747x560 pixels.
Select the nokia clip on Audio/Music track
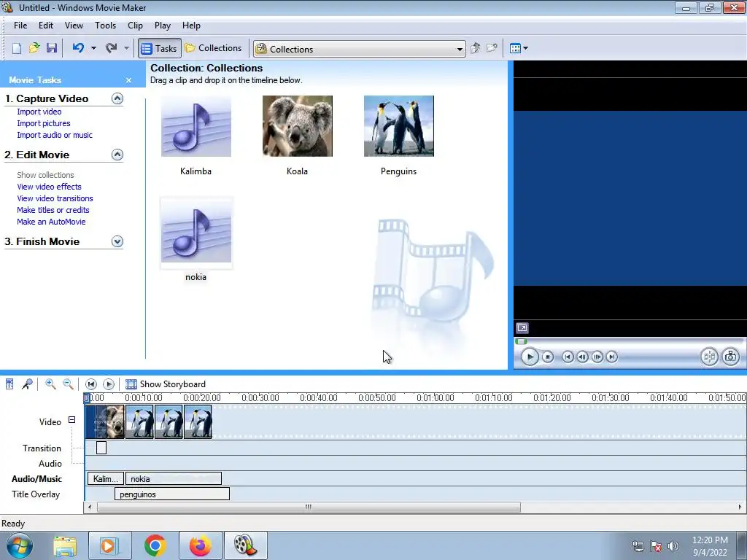tap(174, 479)
